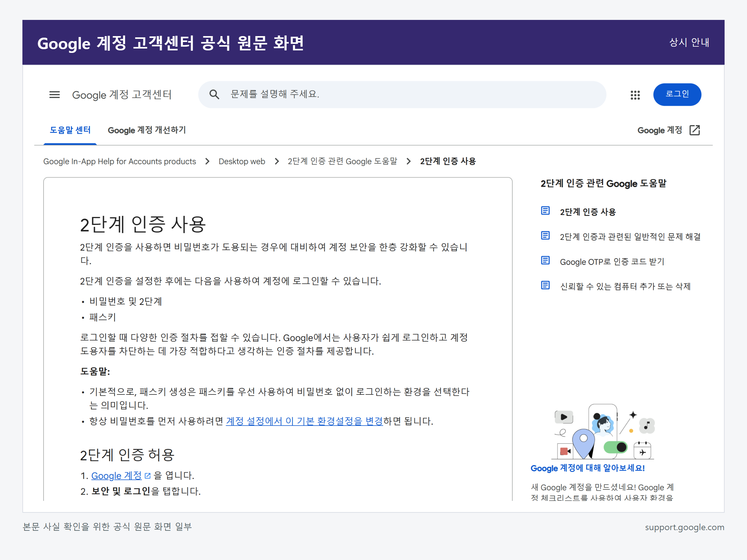Click the 상시 안내 label in banner
The image size is (747, 560).
[x=689, y=43]
